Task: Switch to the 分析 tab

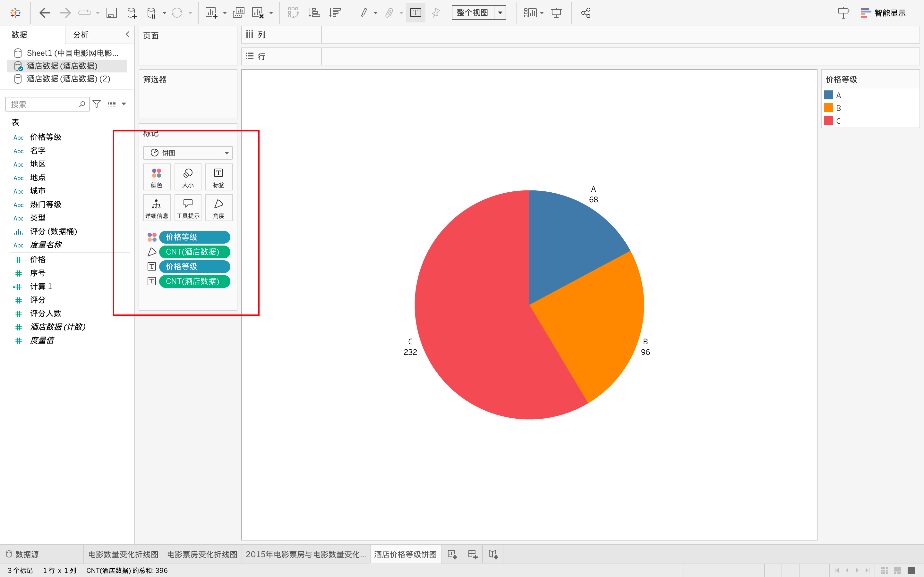Action: coord(81,35)
